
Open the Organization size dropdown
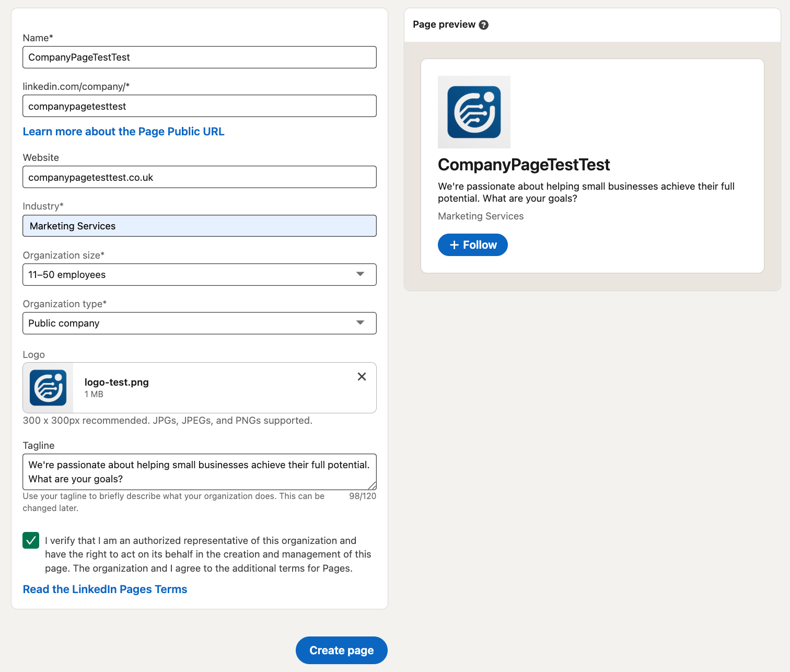coord(200,274)
